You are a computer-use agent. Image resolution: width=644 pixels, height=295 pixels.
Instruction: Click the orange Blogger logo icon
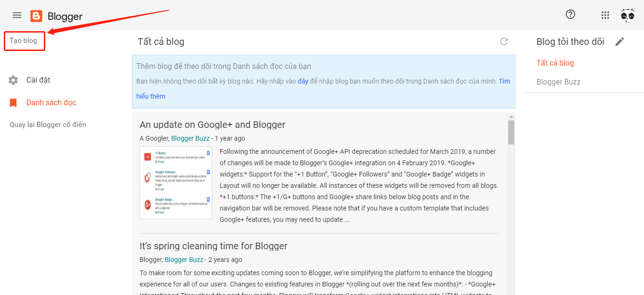click(36, 16)
